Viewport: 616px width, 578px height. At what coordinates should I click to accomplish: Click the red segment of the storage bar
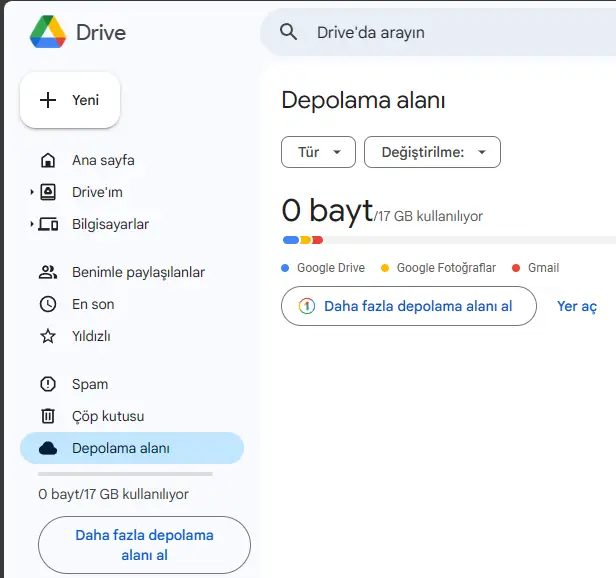tap(317, 240)
